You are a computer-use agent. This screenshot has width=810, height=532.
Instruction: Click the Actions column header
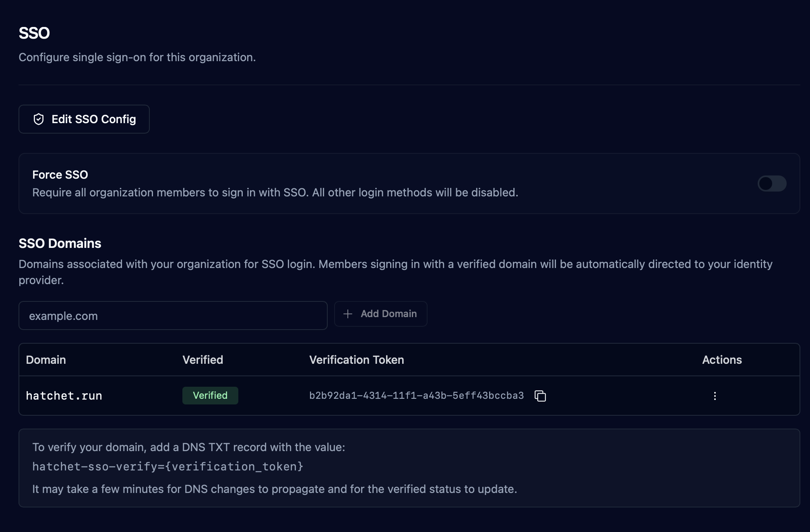tap(722, 360)
